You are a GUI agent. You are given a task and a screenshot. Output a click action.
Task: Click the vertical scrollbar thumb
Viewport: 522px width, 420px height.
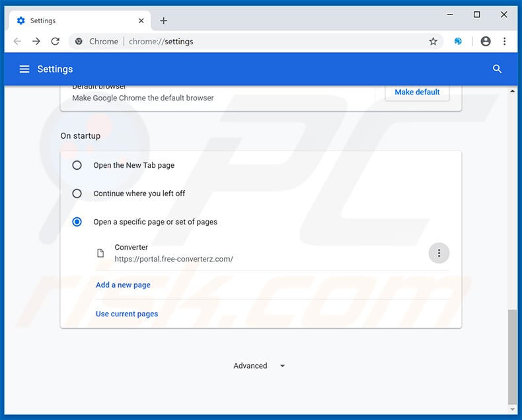512,357
